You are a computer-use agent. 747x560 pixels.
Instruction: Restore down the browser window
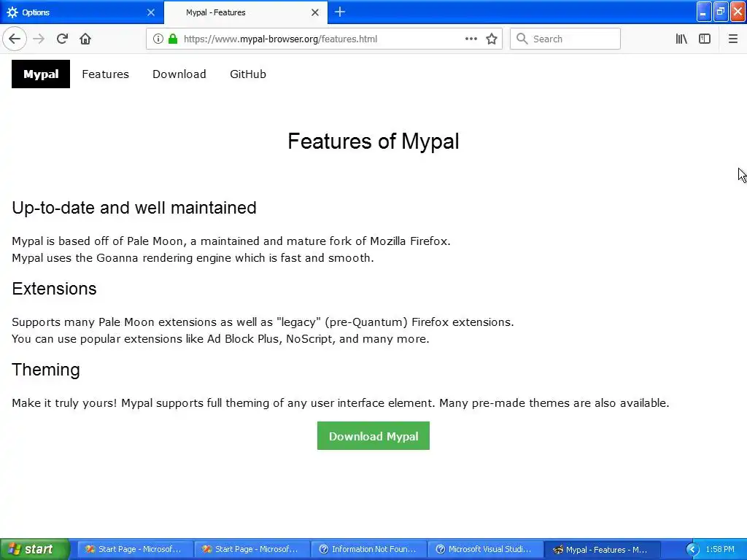point(721,12)
